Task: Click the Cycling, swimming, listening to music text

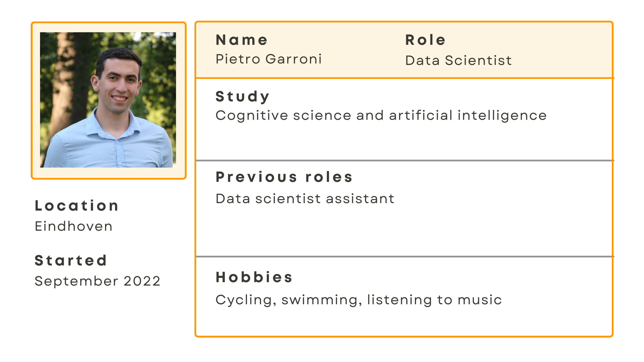Action: tap(359, 300)
